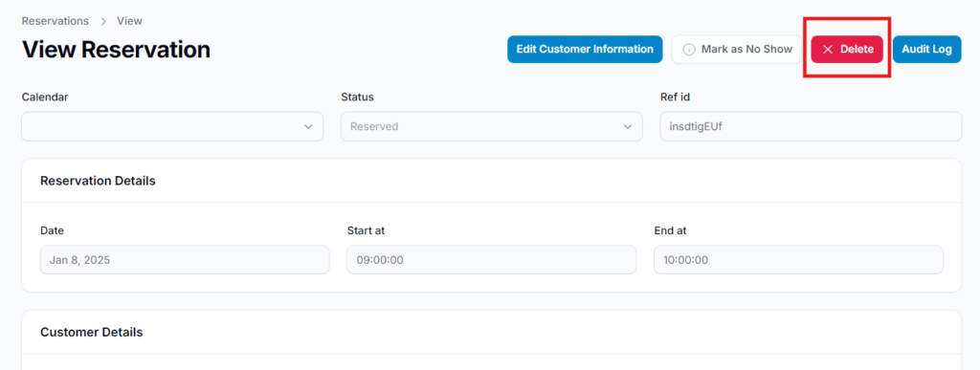Screen dimensions: 980x370
Task: Click the Start at time field
Action: point(491,259)
